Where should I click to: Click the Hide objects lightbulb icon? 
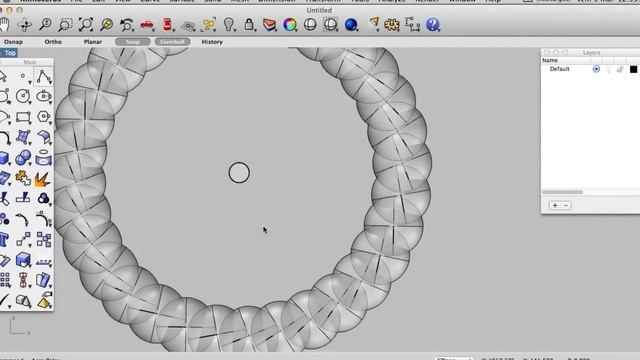(229, 24)
